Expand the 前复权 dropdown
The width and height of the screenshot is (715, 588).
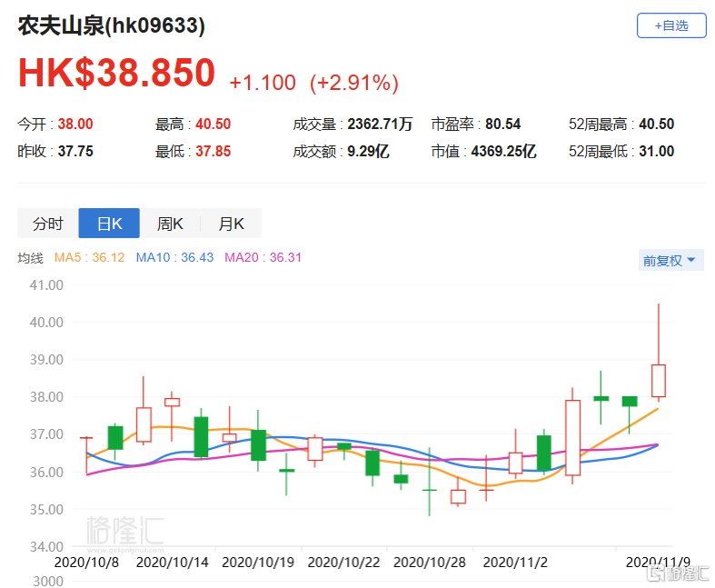coord(670,261)
